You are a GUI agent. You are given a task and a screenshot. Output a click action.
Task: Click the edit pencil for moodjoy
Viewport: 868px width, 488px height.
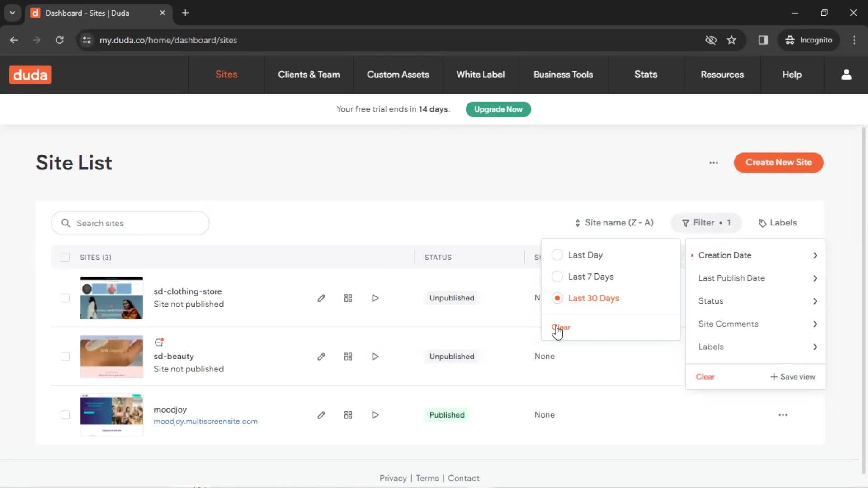pyautogui.click(x=321, y=415)
